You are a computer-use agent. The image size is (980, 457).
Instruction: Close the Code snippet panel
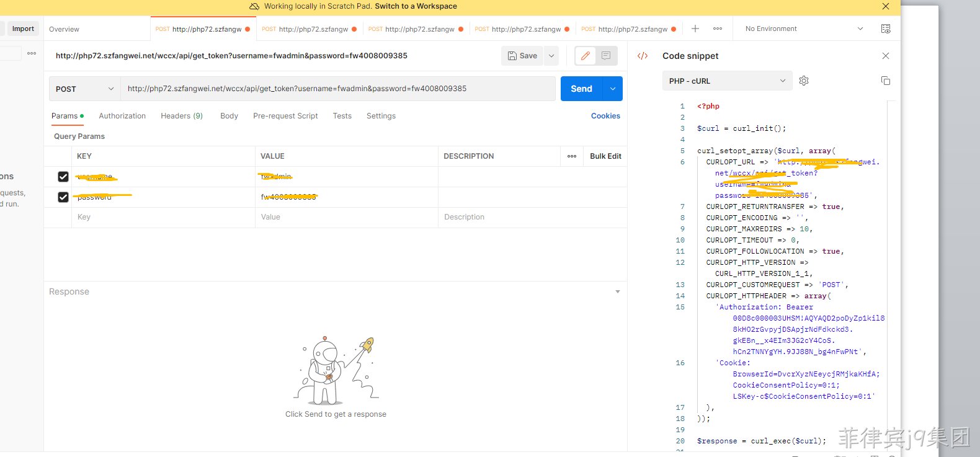tap(886, 56)
